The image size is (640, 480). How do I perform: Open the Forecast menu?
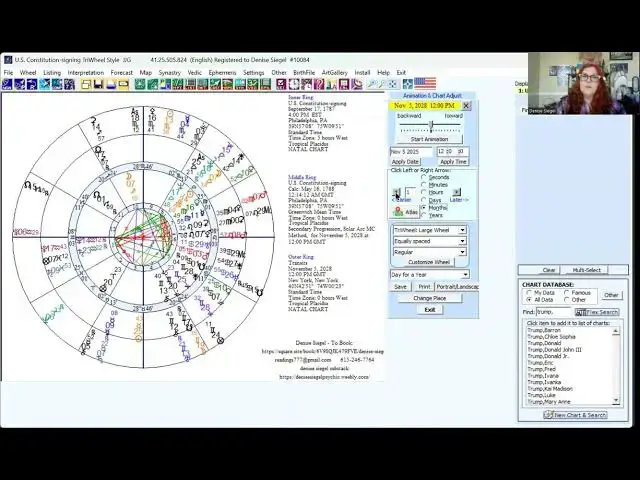tap(122, 73)
